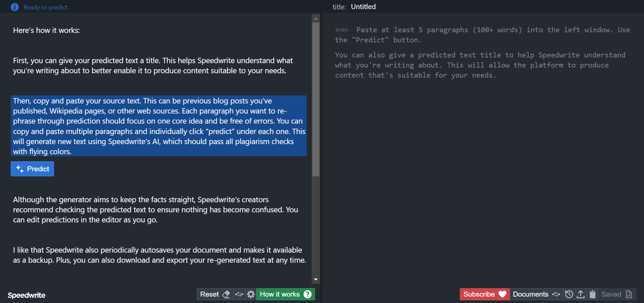This screenshot has height=303, width=644.
Task: Open the document history clock icon
Action: pyautogui.click(x=569, y=295)
